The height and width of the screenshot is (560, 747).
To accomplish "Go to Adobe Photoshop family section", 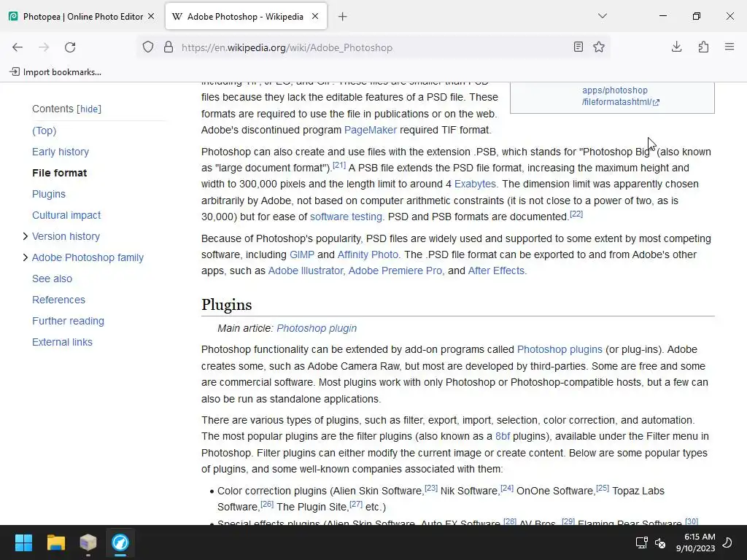I will point(88,257).
